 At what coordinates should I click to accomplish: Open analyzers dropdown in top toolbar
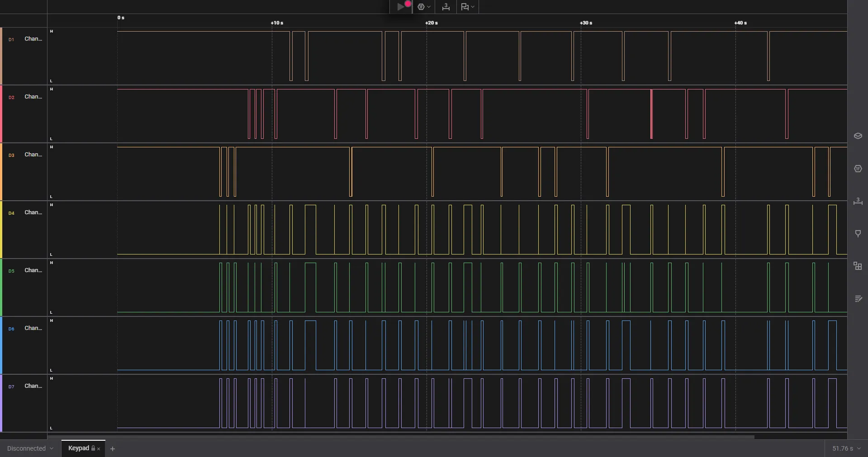point(424,7)
